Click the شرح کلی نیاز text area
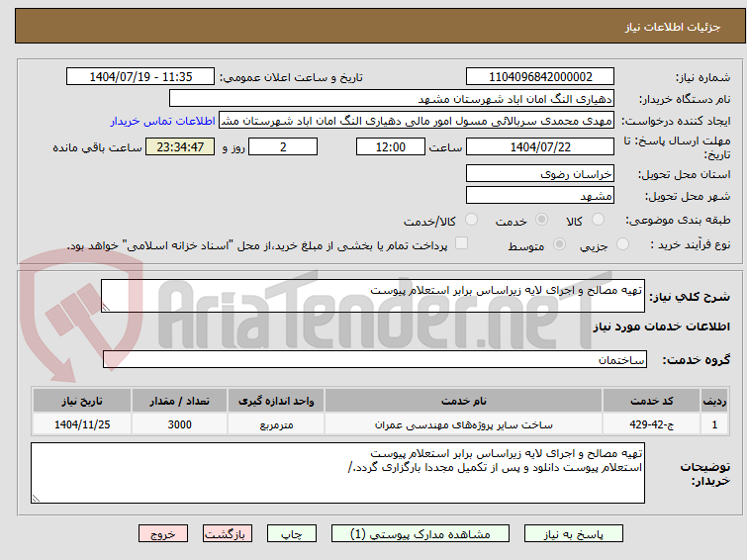 tap(373, 296)
